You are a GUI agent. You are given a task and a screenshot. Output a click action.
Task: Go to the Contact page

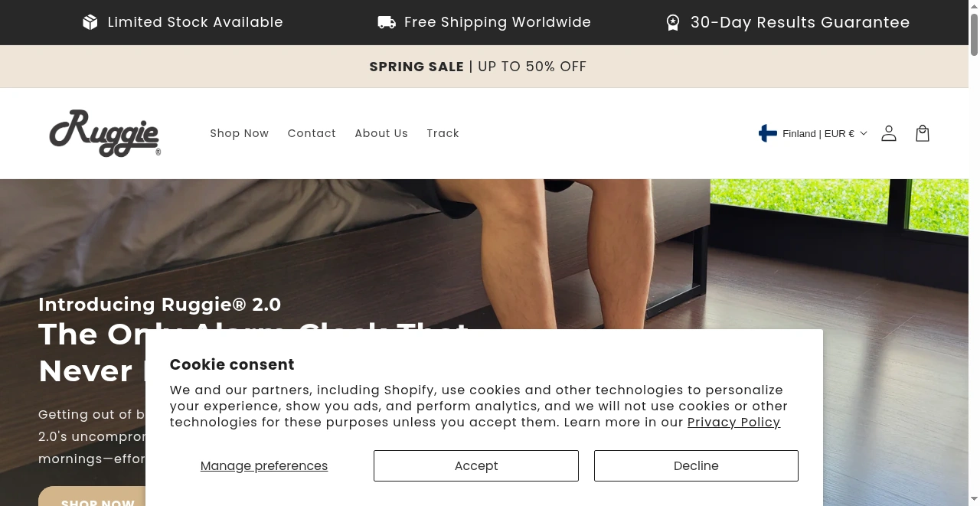(x=312, y=133)
